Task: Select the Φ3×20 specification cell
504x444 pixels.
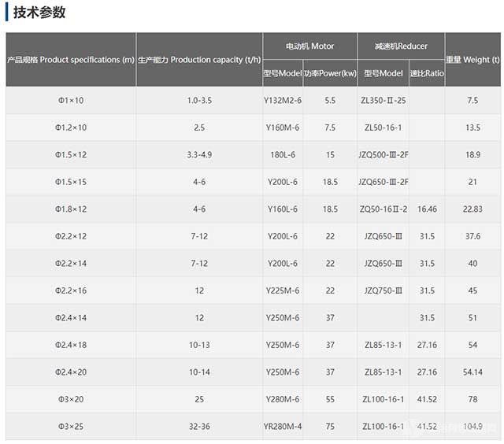Action: [x=71, y=399]
